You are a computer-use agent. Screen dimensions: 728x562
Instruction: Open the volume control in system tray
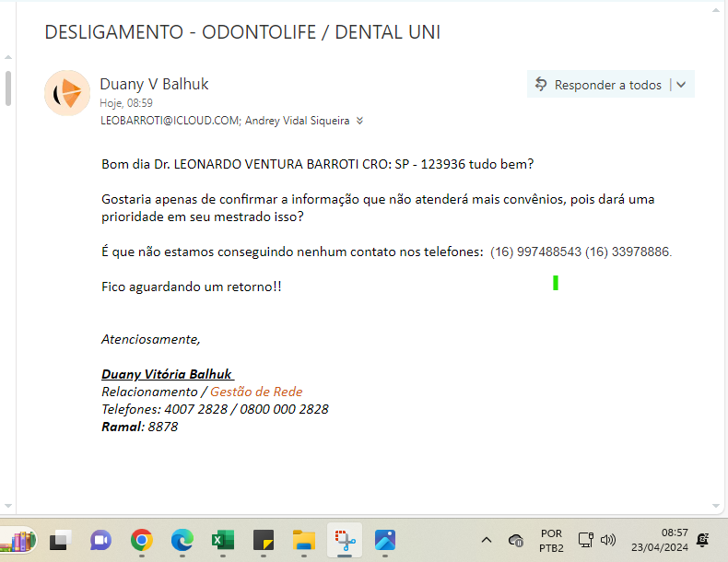pyautogui.click(x=608, y=540)
